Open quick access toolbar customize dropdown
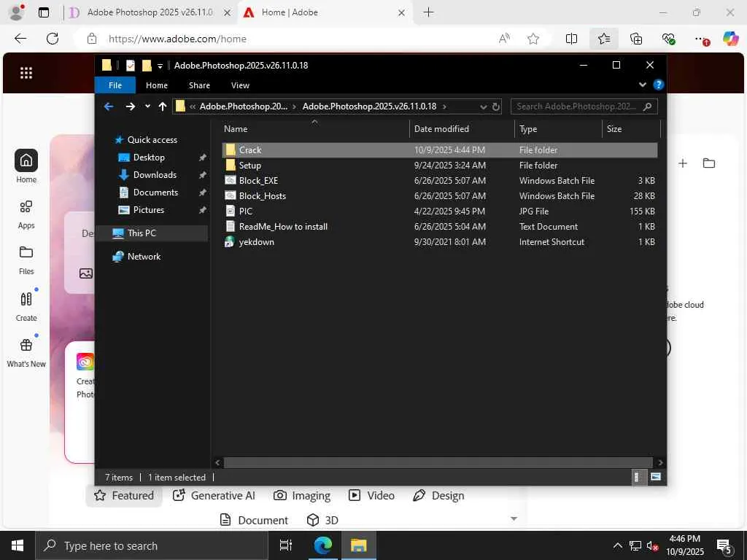Viewport: 747px width, 560px height. [x=160, y=66]
